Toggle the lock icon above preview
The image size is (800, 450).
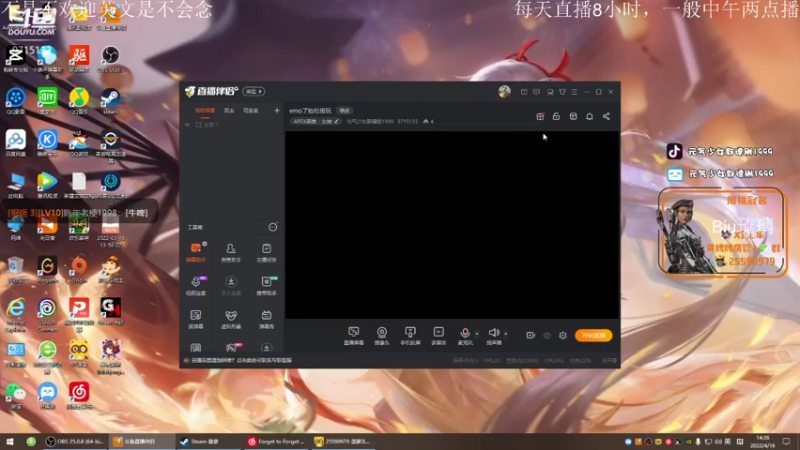point(556,116)
